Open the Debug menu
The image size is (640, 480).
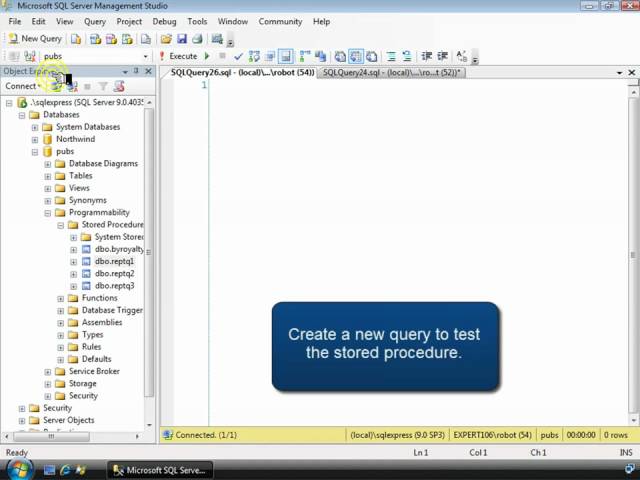click(x=164, y=22)
